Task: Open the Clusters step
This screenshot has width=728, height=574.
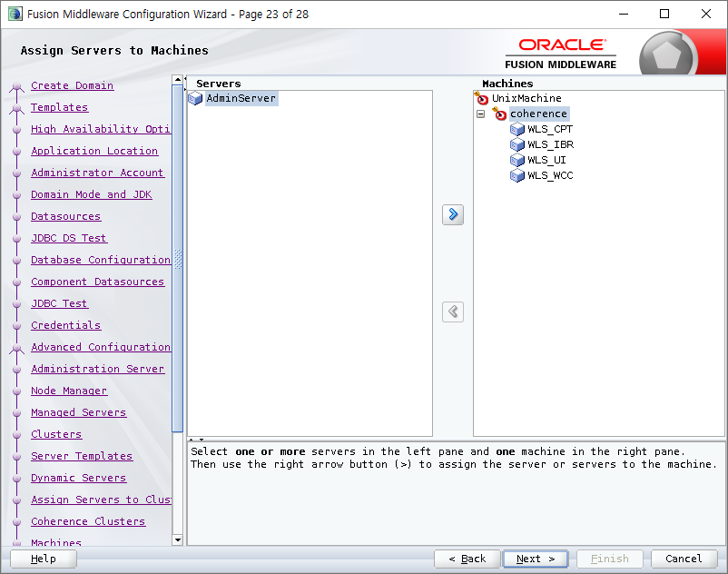Action: pos(56,435)
